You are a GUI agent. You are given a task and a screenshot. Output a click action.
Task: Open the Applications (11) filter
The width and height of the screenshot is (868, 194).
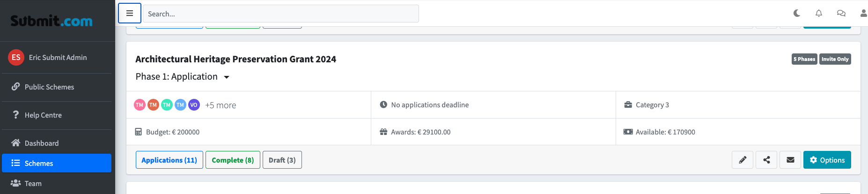pos(169,160)
